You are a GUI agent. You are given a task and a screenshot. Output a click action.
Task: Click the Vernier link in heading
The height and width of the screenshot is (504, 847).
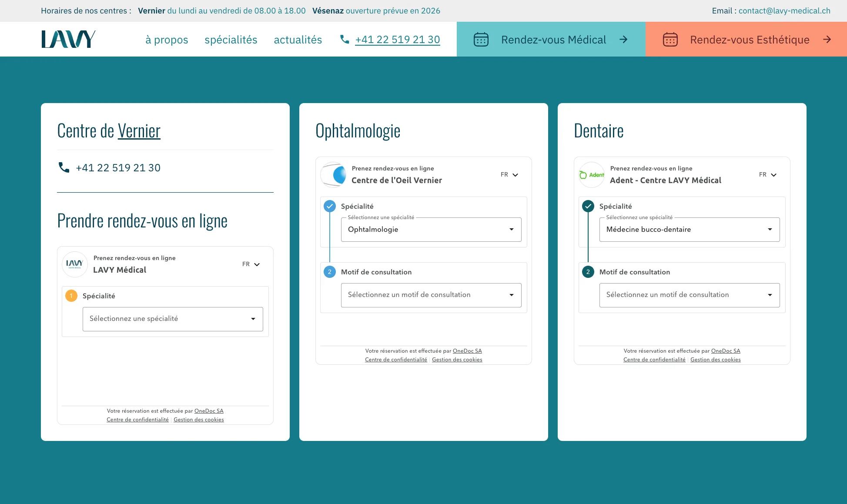[x=139, y=130]
